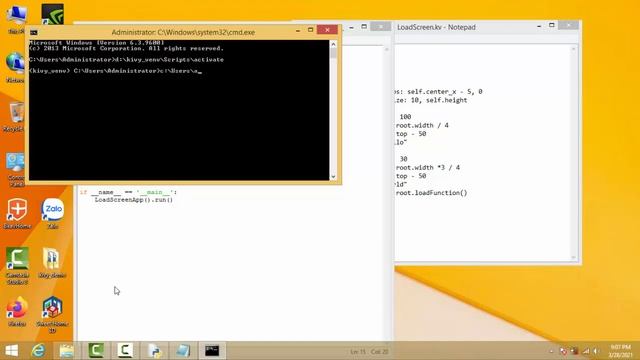This screenshot has width=640, height=360.
Task: Switch to green Camtasia taskbar icon
Action: pos(96,351)
